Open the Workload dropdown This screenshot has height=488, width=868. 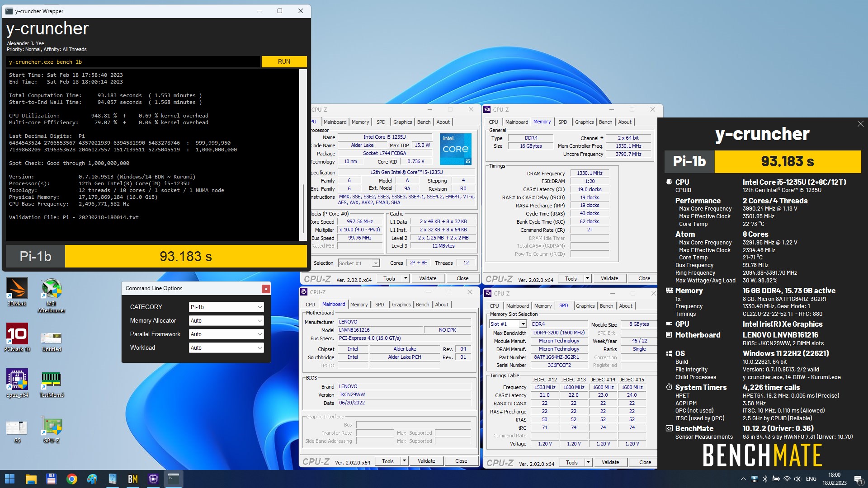tap(226, 347)
